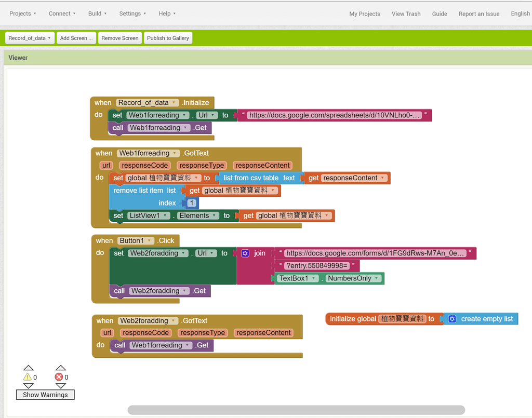Open the Settings menu

click(132, 14)
